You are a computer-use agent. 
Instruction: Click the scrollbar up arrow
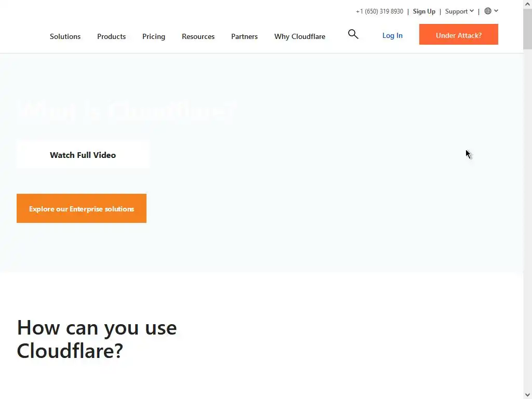tap(528, 4)
